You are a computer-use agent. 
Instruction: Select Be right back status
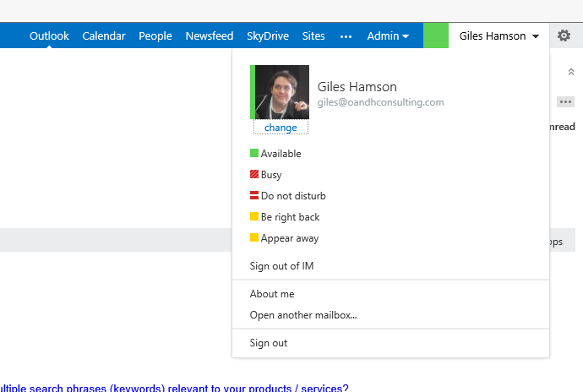(x=290, y=217)
